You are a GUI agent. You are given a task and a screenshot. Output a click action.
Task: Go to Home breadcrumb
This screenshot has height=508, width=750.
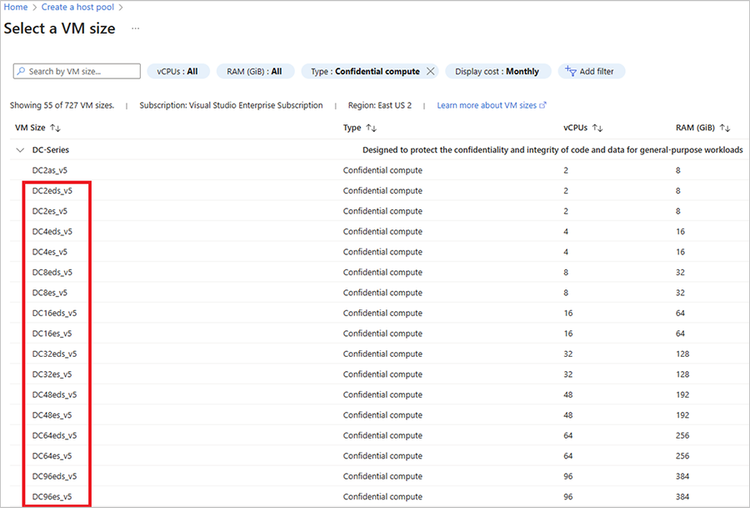[14, 7]
